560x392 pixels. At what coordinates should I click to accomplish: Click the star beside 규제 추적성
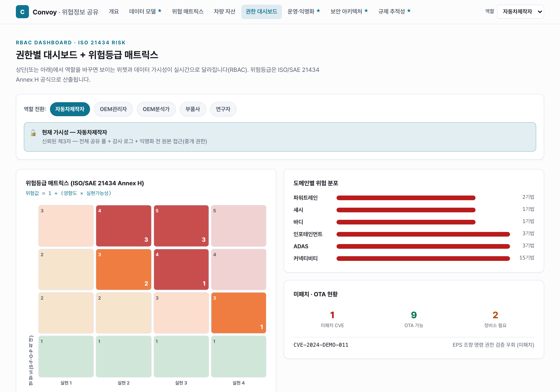point(409,11)
